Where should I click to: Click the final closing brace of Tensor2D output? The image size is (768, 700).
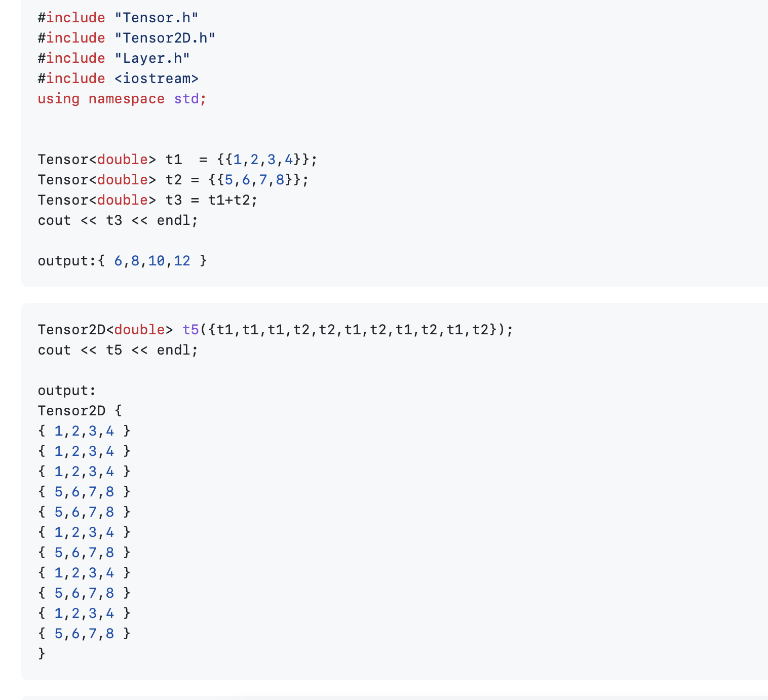[42, 654]
